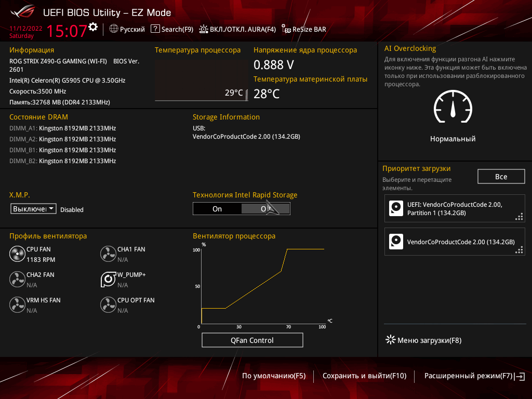Click disk icon of non-UEFI VendorCoProductCode entry

click(396, 242)
